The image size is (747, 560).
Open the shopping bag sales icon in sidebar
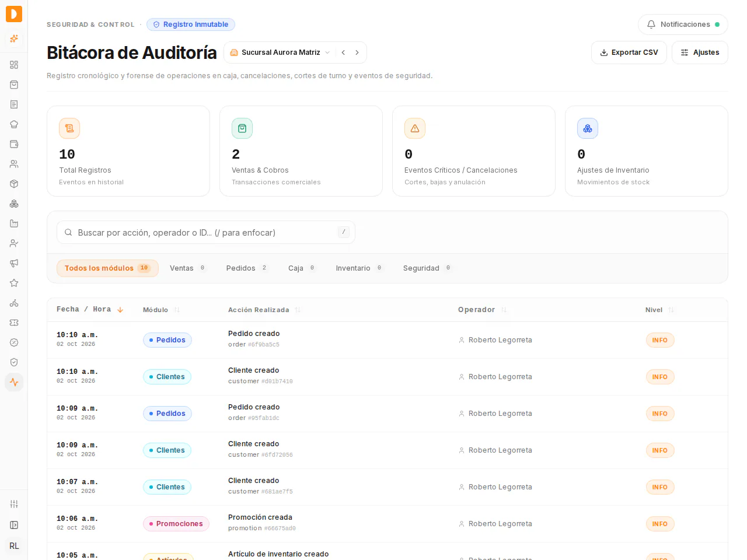click(x=14, y=85)
